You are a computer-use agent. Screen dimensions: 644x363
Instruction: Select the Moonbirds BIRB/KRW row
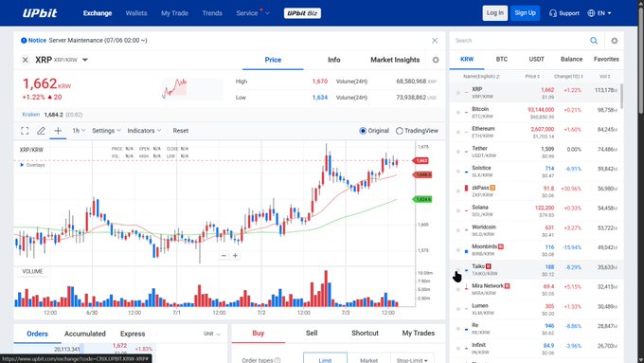(536, 250)
